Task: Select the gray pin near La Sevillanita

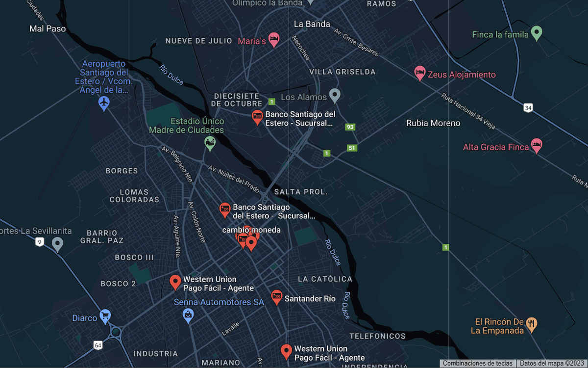Action: [58, 244]
